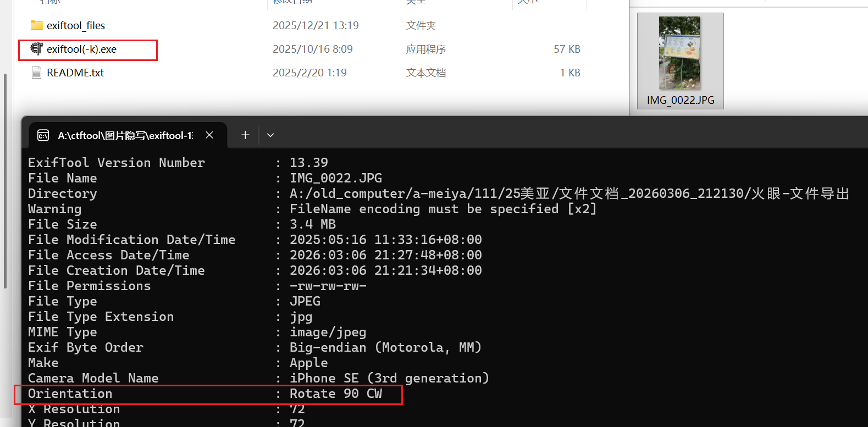Select the exiftool(-k).exe application icon
868x427 pixels.
pyautogui.click(x=36, y=49)
